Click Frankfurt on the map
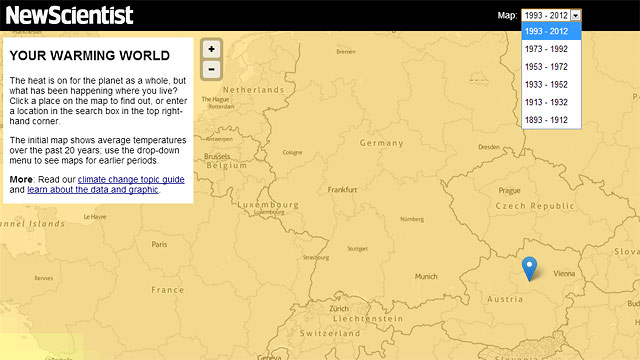This screenshot has height=360, width=640. pyautogui.click(x=342, y=190)
